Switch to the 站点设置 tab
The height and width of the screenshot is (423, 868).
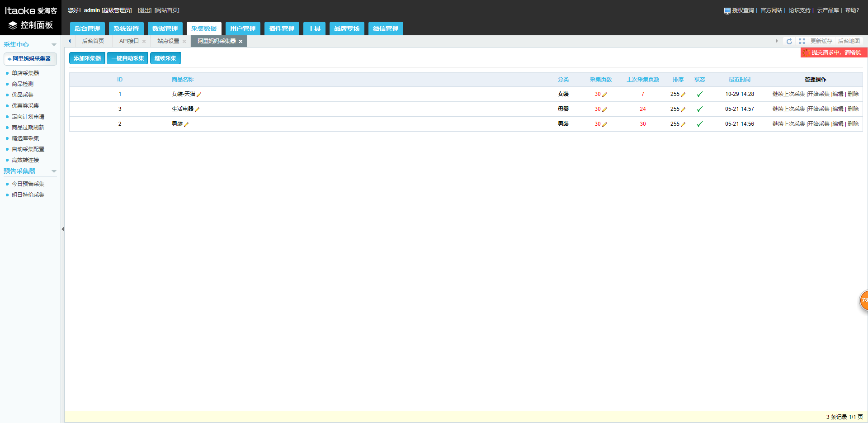click(x=168, y=41)
